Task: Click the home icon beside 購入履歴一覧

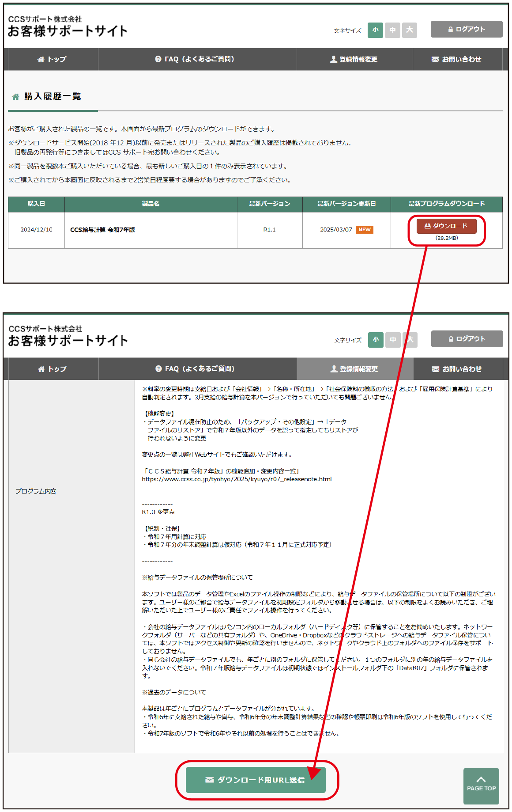Action: point(15,97)
